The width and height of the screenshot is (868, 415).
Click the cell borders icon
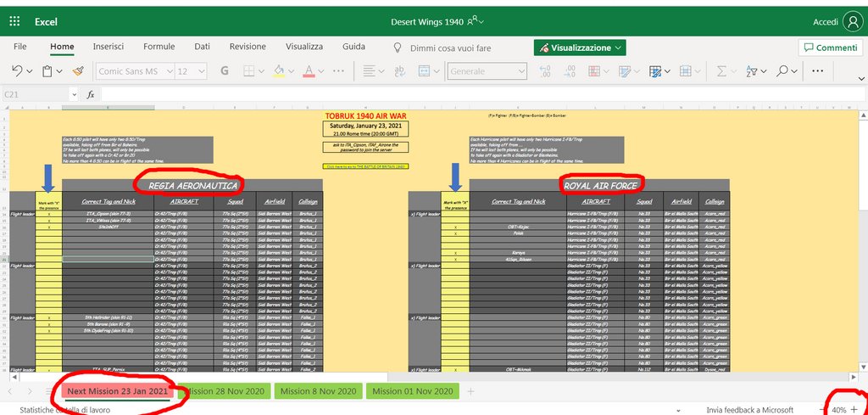[249, 71]
